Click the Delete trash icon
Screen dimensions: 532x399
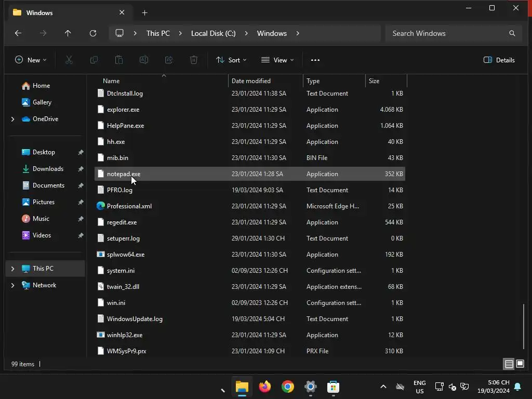point(194,60)
